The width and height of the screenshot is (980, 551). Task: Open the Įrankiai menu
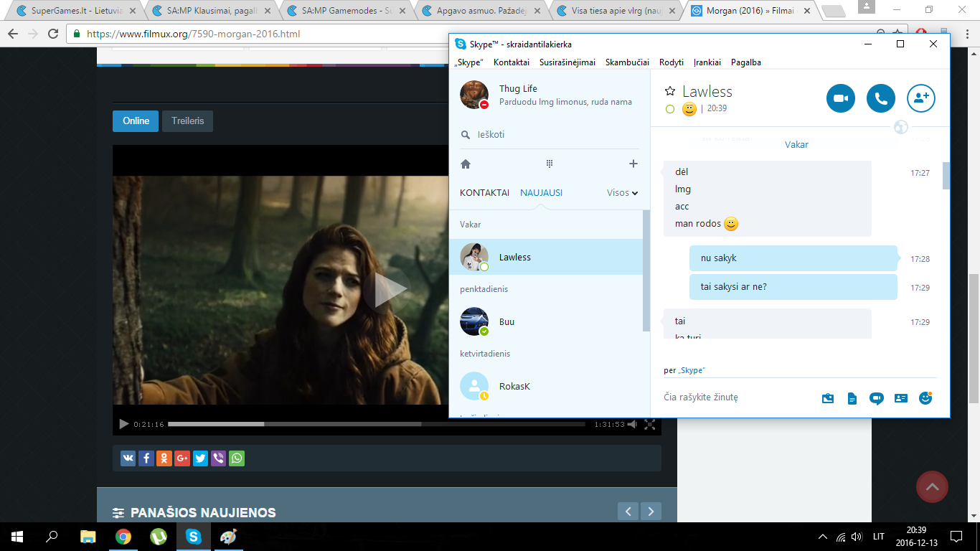[707, 62]
